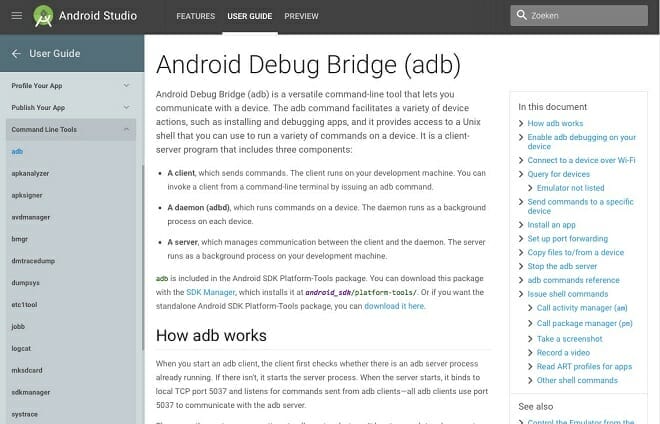Open Read ART profiles for apps link
The image size is (660, 424).
(584, 367)
